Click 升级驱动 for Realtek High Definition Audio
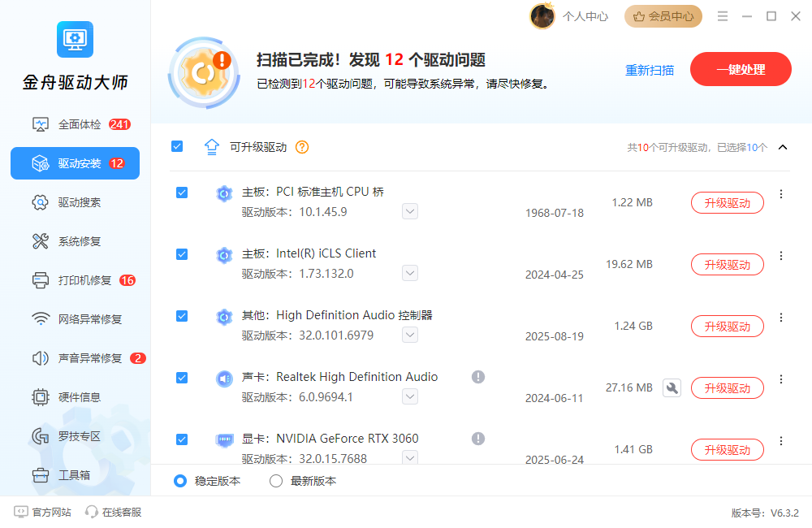 pos(727,387)
